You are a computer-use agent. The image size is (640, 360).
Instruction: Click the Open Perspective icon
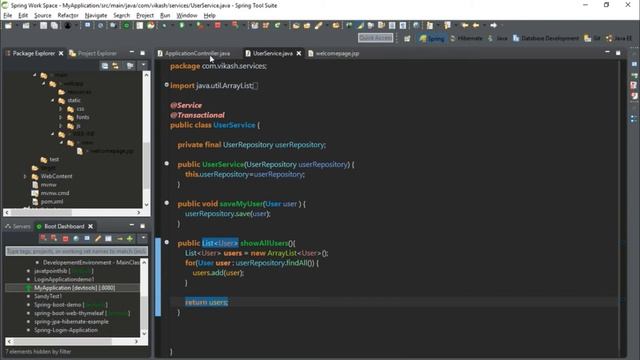click(407, 38)
